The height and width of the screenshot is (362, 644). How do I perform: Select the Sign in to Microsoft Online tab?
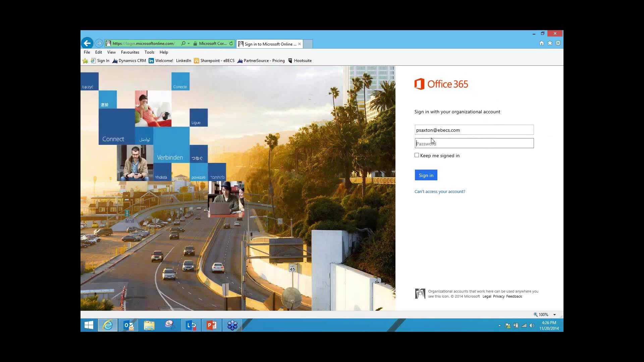point(270,44)
